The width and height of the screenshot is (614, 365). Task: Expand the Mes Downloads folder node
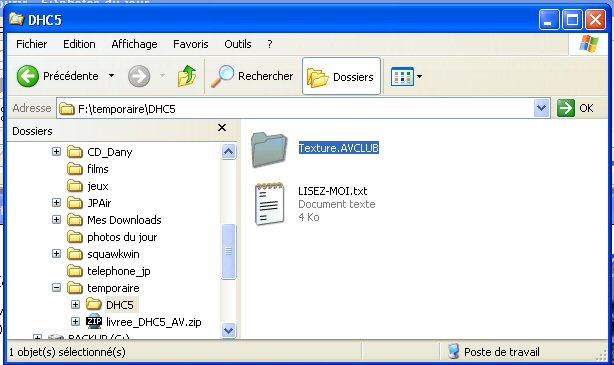56,219
